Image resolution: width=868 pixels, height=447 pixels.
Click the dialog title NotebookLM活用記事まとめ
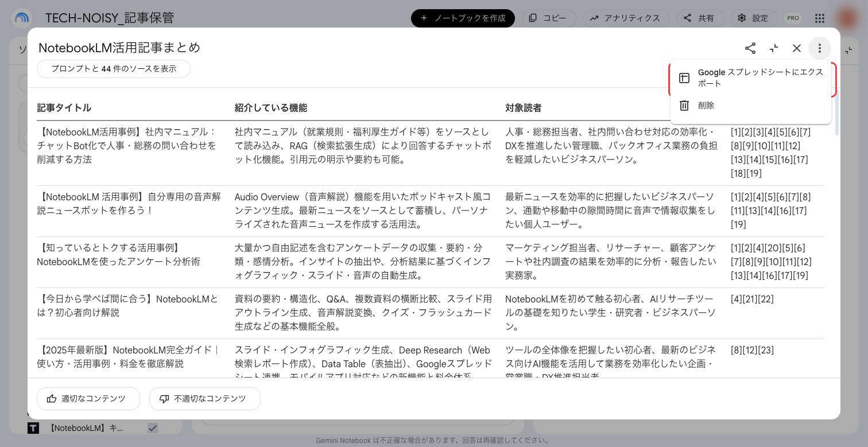(x=119, y=48)
